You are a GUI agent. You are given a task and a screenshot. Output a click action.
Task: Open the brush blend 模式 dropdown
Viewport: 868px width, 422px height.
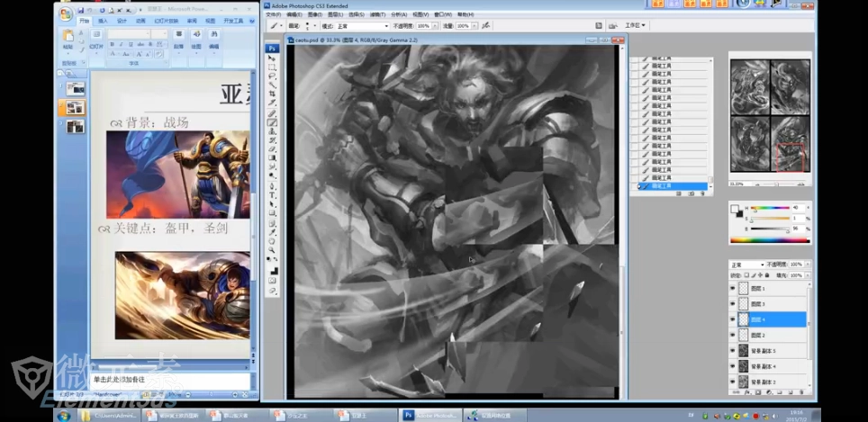pos(360,26)
